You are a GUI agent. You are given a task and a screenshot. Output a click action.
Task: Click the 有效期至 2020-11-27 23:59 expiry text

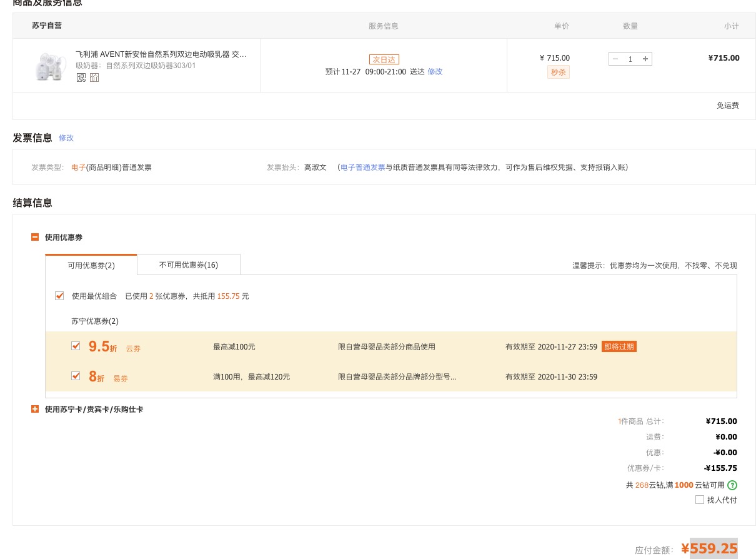click(x=551, y=347)
